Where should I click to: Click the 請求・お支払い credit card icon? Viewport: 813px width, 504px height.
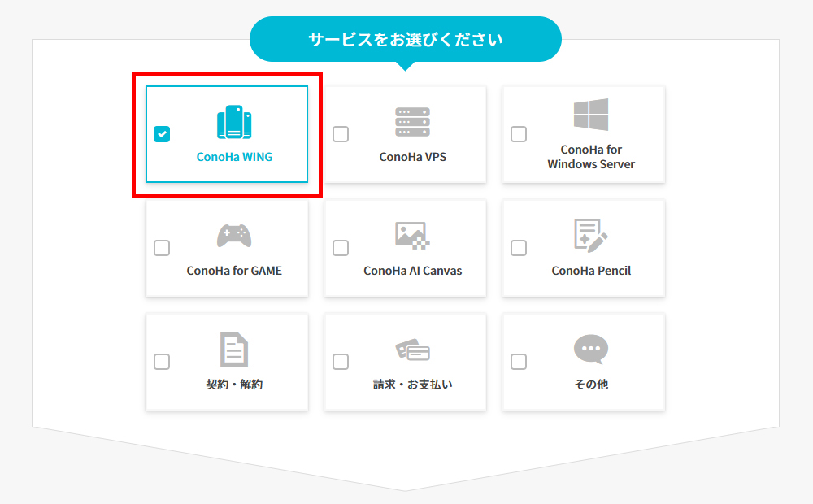pyautogui.click(x=413, y=350)
